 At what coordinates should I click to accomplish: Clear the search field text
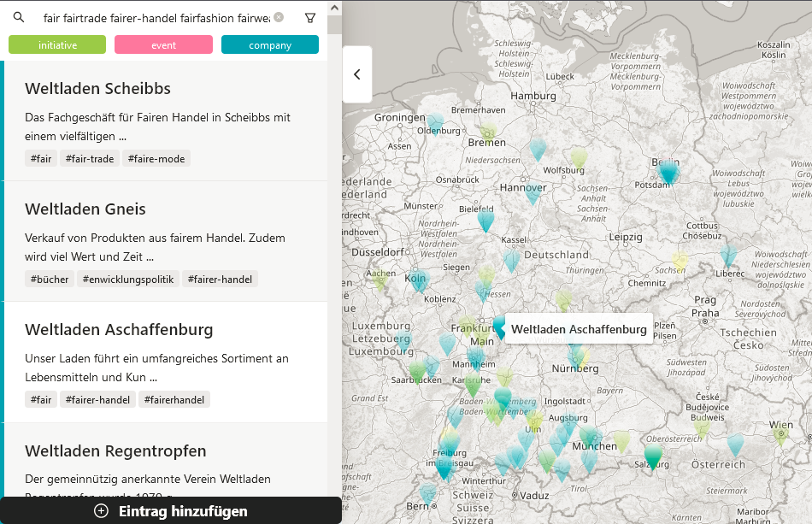tap(279, 17)
